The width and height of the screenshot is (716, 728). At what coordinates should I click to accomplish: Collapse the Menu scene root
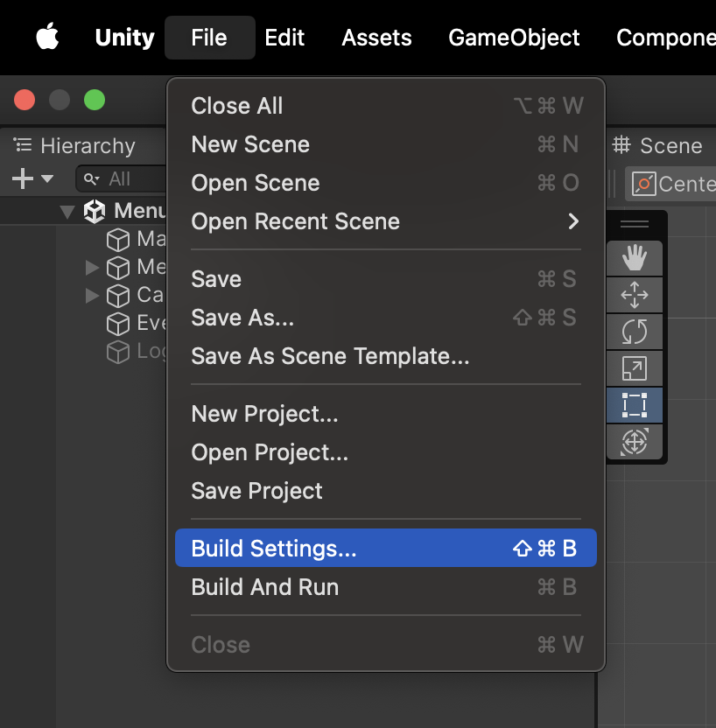point(67,211)
